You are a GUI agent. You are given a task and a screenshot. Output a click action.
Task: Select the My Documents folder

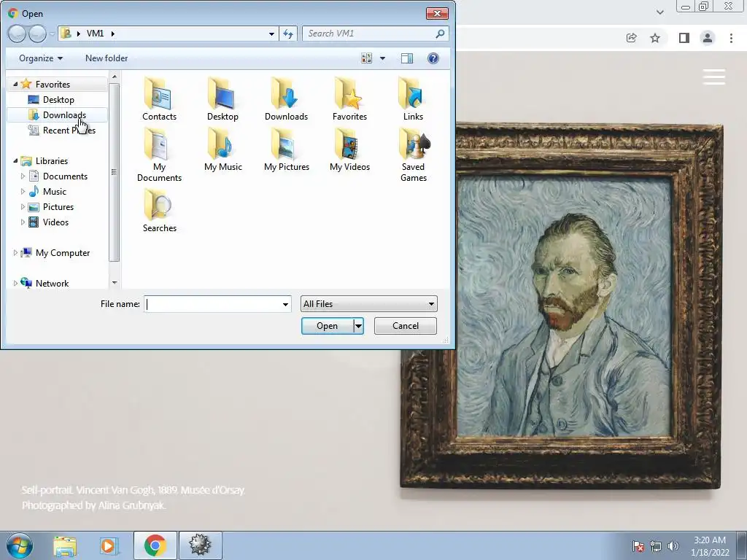159,155
